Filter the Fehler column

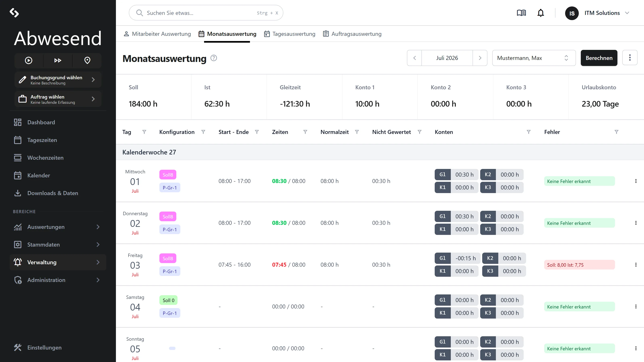[616, 132]
